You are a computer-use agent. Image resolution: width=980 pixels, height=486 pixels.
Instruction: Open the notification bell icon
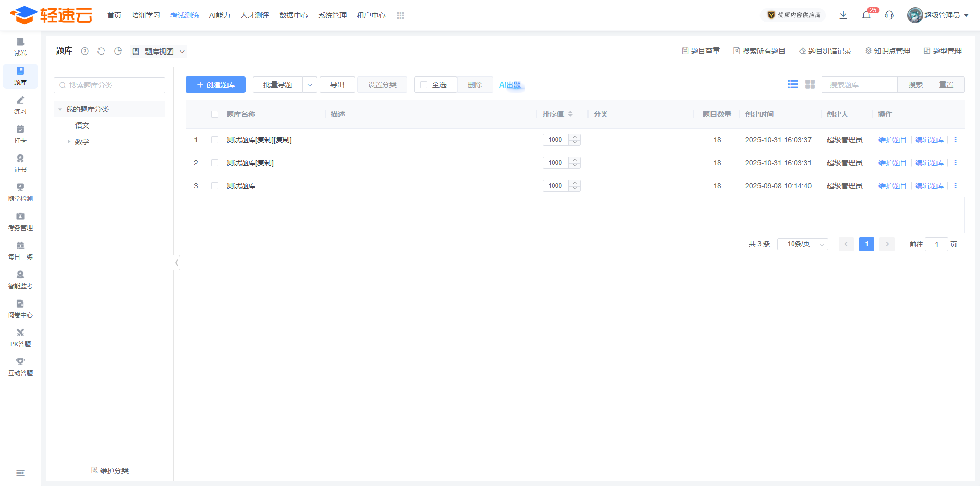tap(866, 15)
